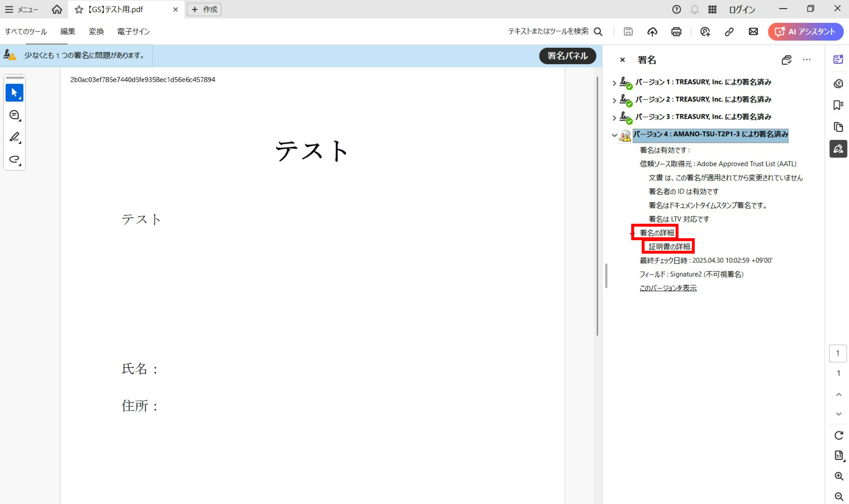The width and height of the screenshot is (849, 504).
Task: Zoom in on the page
Action: [838, 476]
